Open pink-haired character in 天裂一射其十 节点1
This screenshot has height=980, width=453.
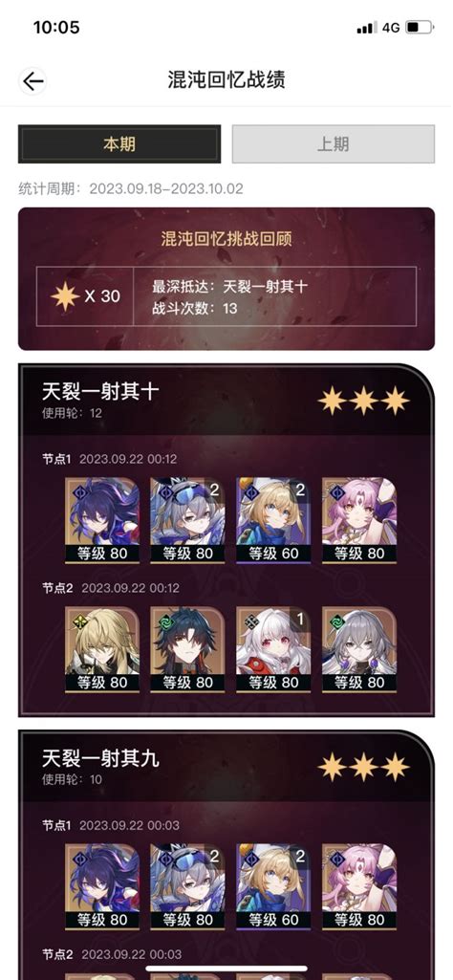coord(359,521)
